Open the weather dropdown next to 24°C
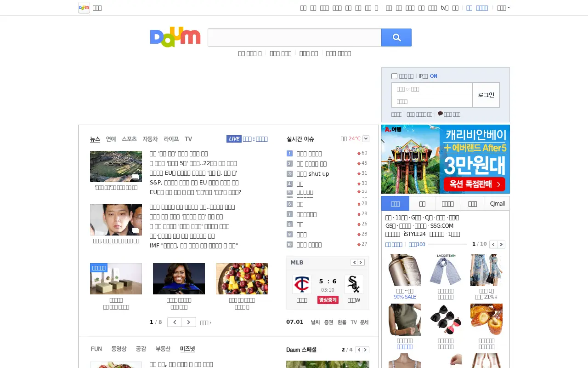588x368 pixels. click(x=366, y=138)
